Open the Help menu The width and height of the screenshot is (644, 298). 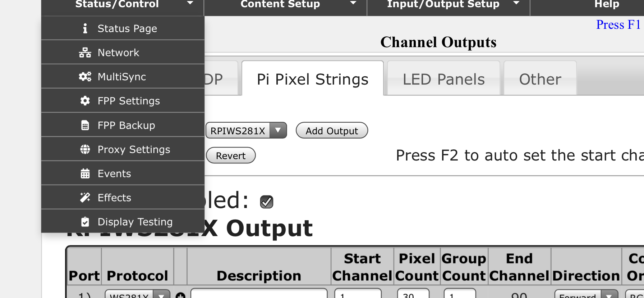607,4
